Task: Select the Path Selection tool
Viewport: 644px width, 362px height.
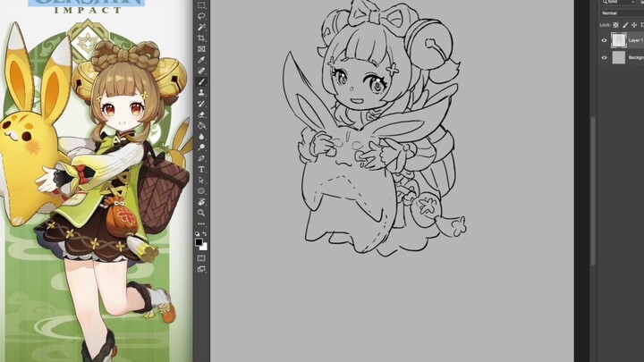Action: [201, 181]
